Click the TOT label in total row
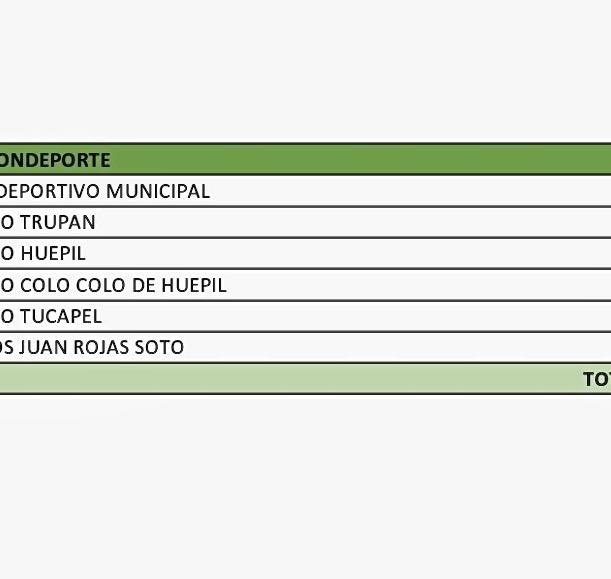 pyautogui.click(x=596, y=379)
